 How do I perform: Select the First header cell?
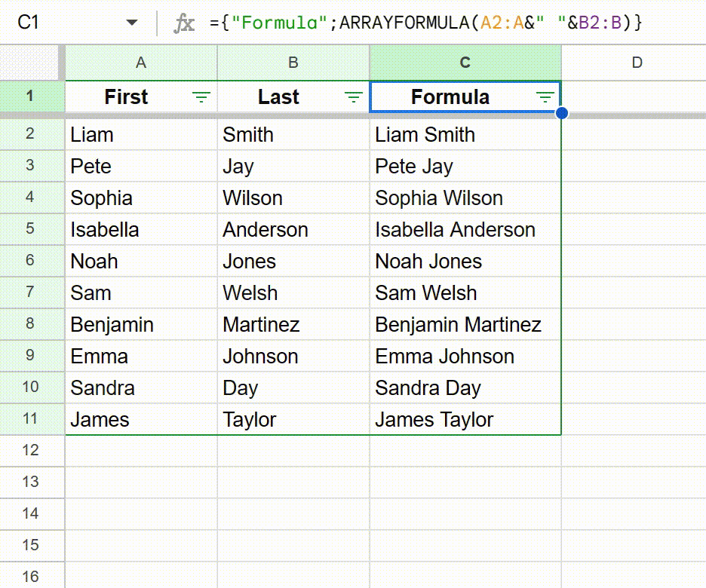141,96
